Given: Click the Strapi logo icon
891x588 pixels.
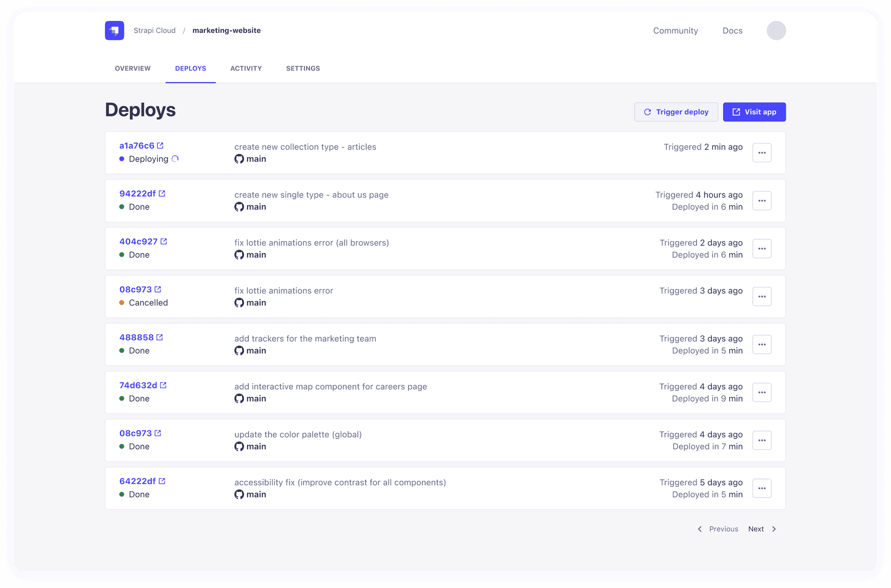Looking at the screenshot, I should click(114, 31).
